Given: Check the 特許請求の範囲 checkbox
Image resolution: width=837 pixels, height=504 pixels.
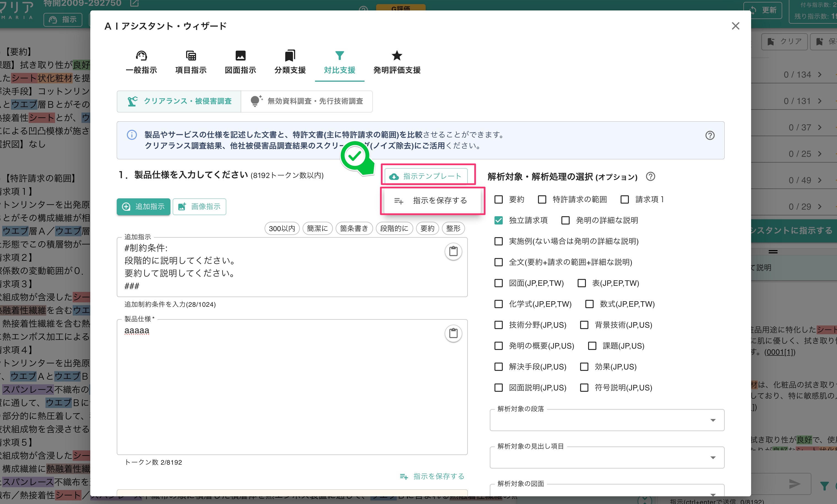Looking at the screenshot, I should [542, 199].
